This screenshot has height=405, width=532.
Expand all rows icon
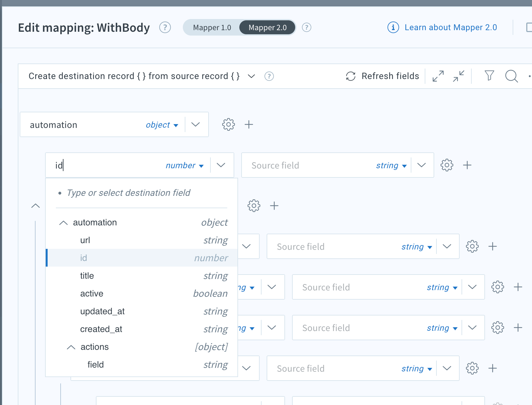(x=438, y=76)
